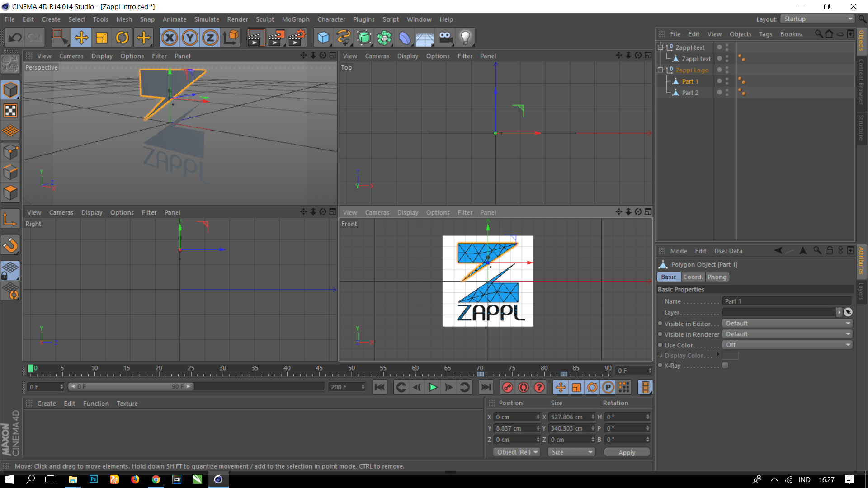Toggle Zappl Logo visibility dots
Screen dimensions: 868x488
(727, 70)
